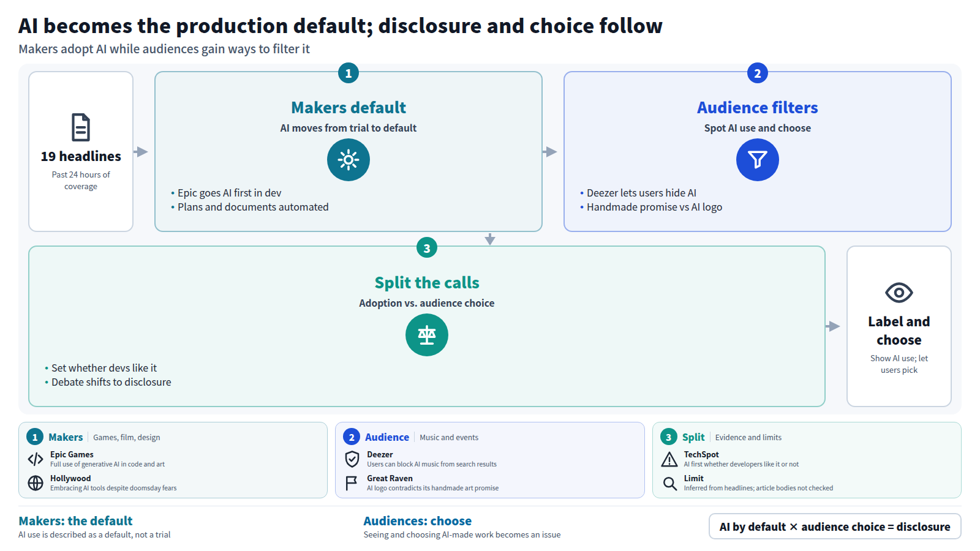Click the 'Makers: the default' footer heading
980x551 pixels.
pos(75,521)
